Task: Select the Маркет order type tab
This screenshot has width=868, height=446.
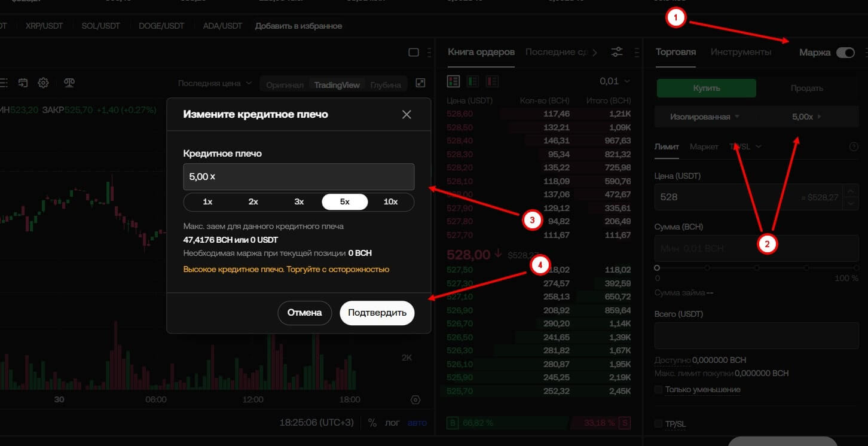Action: click(704, 146)
